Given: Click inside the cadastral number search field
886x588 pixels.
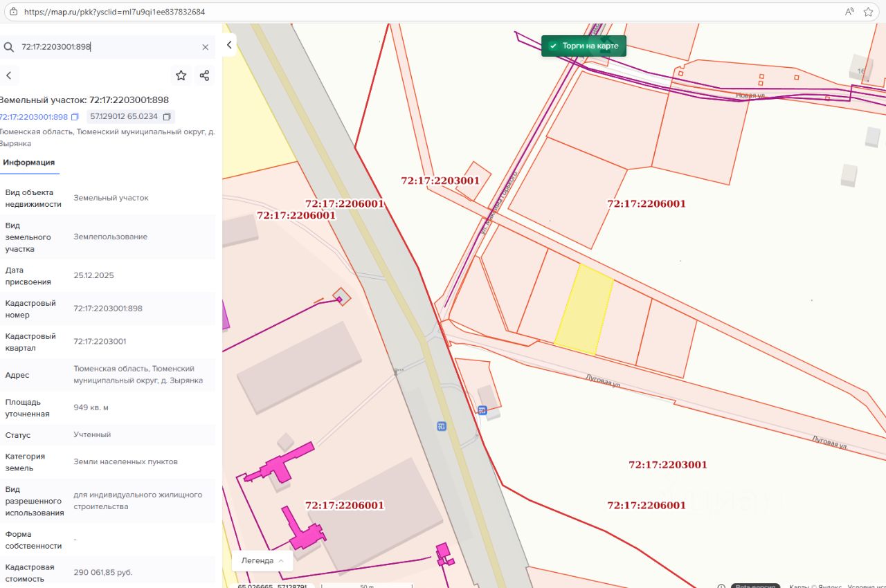Looking at the screenshot, I should [107, 47].
